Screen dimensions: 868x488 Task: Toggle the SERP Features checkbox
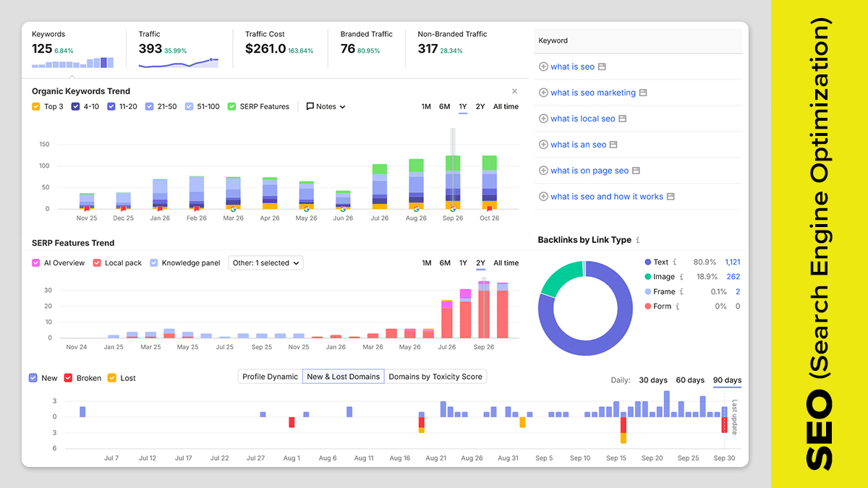pyautogui.click(x=231, y=106)
